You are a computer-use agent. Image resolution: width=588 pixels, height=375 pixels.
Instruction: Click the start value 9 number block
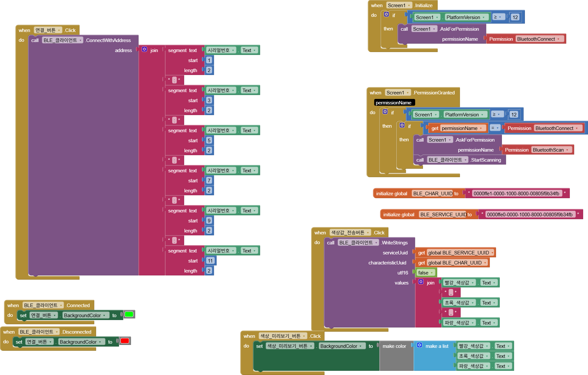pos(209,221)
